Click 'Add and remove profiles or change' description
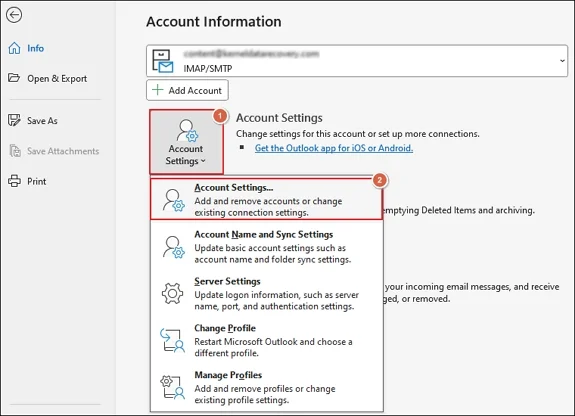This screenshot has height=416, width=575. tap(265, 389)
